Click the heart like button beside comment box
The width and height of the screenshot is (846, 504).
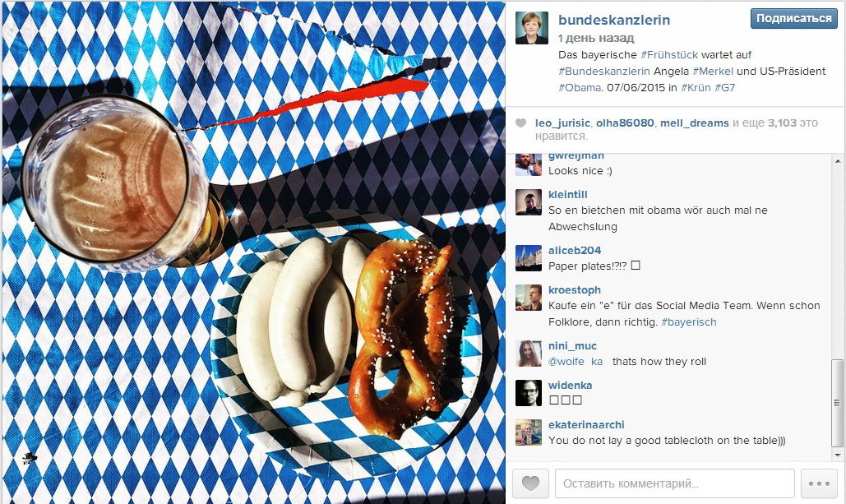pyautogui.click(x=530, y=483)
